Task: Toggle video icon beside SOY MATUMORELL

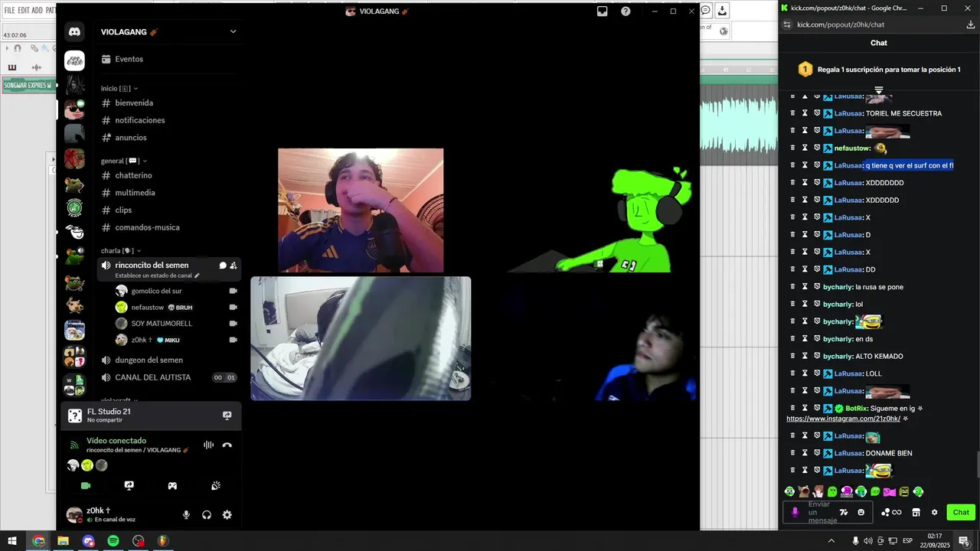Action: (233, 324)
